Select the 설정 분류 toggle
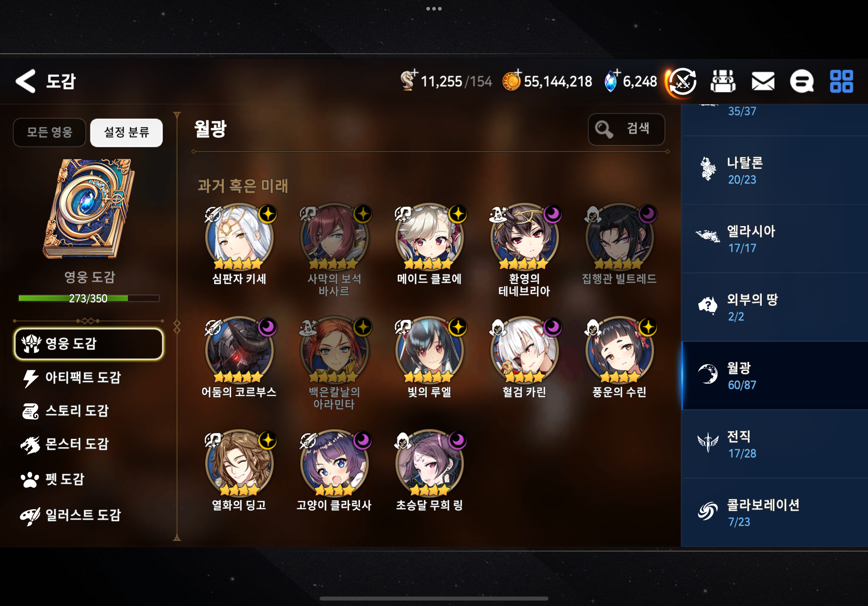This screenshot has width=868, height=606. point(126,132)
